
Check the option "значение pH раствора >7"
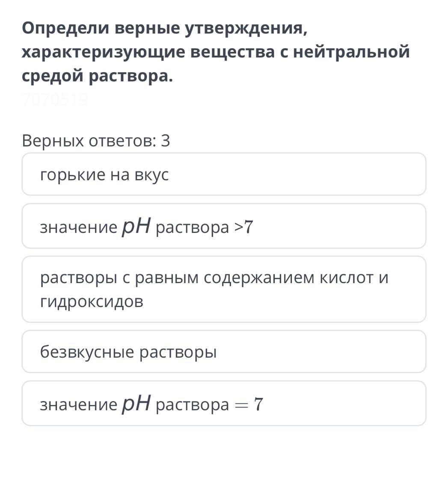pos(224,226)
